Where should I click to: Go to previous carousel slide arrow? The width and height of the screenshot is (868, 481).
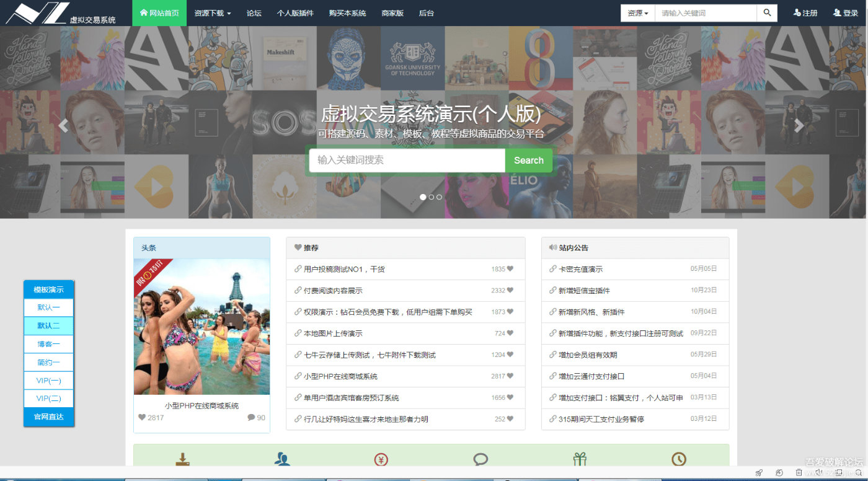tap(63, 126)
